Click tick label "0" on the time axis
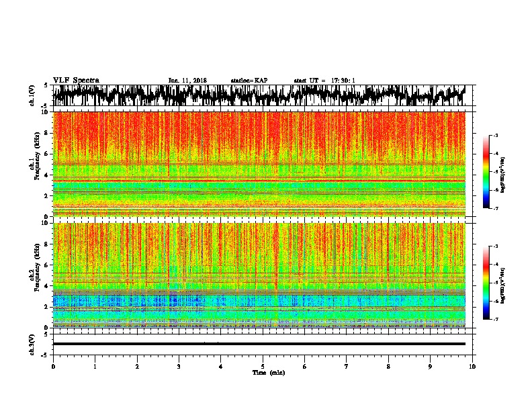This screenshot has width=532, height=411. point(53,367)
